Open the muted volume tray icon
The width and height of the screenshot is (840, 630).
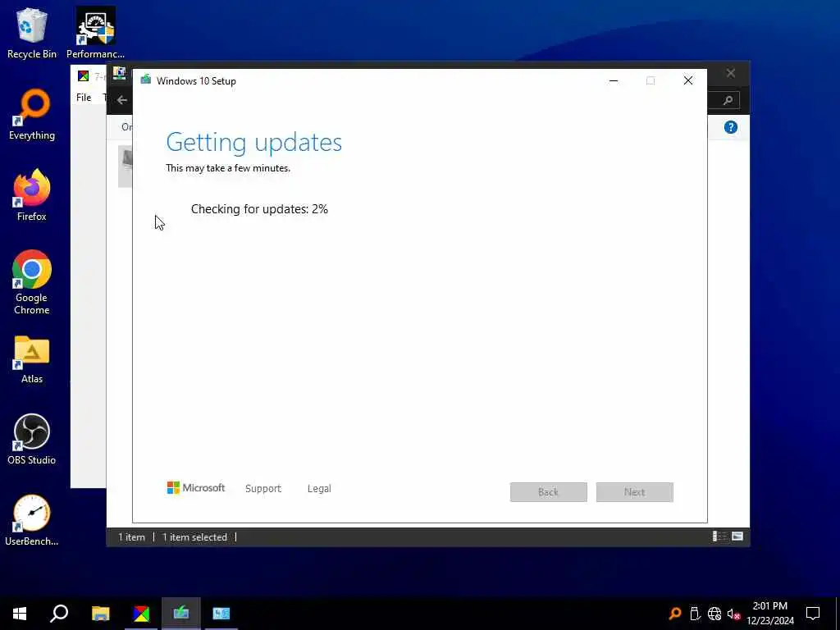(x=733, y=614)
